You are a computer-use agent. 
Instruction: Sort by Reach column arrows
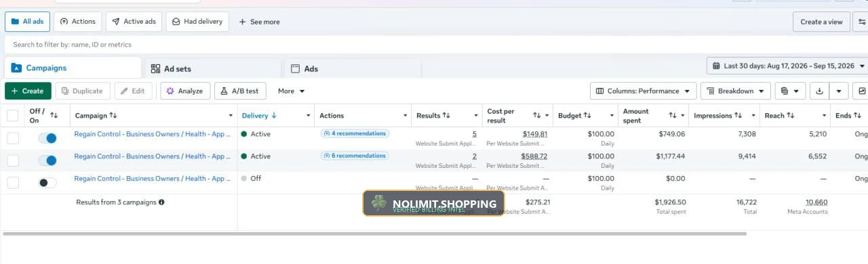click(791, 116)
